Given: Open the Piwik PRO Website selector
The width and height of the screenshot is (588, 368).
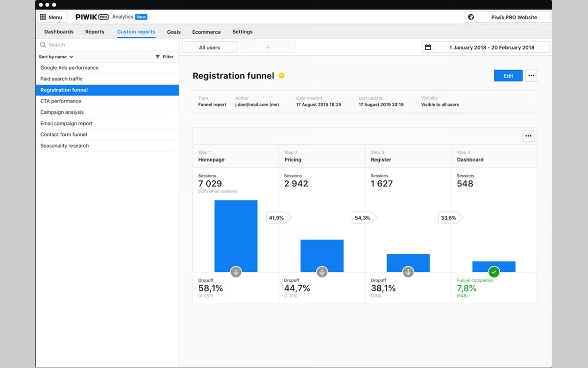Looking at the screenshot, I should click(514, 17).
